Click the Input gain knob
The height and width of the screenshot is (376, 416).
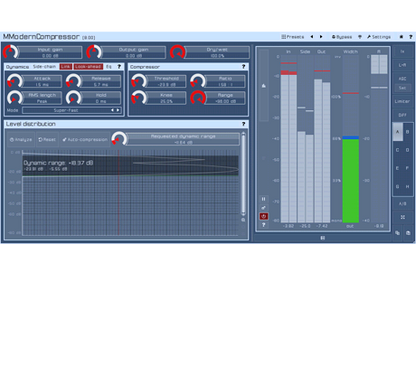(10, 52)
